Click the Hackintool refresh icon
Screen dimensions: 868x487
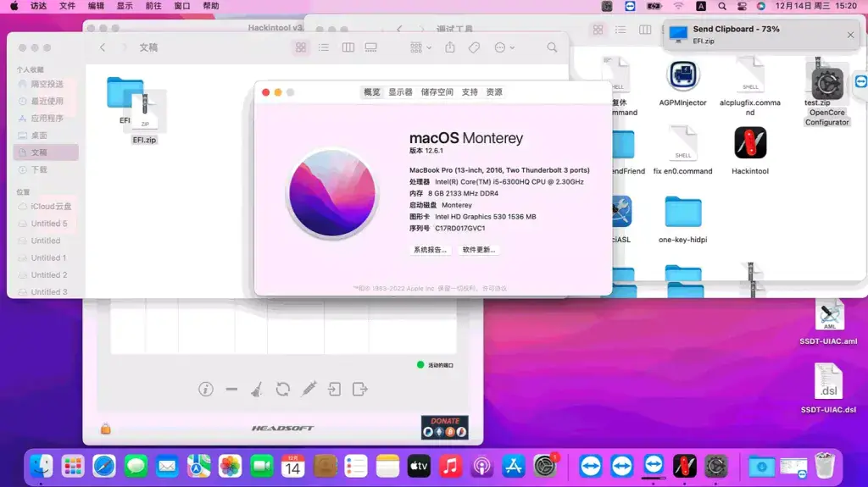tap(283, 389)
